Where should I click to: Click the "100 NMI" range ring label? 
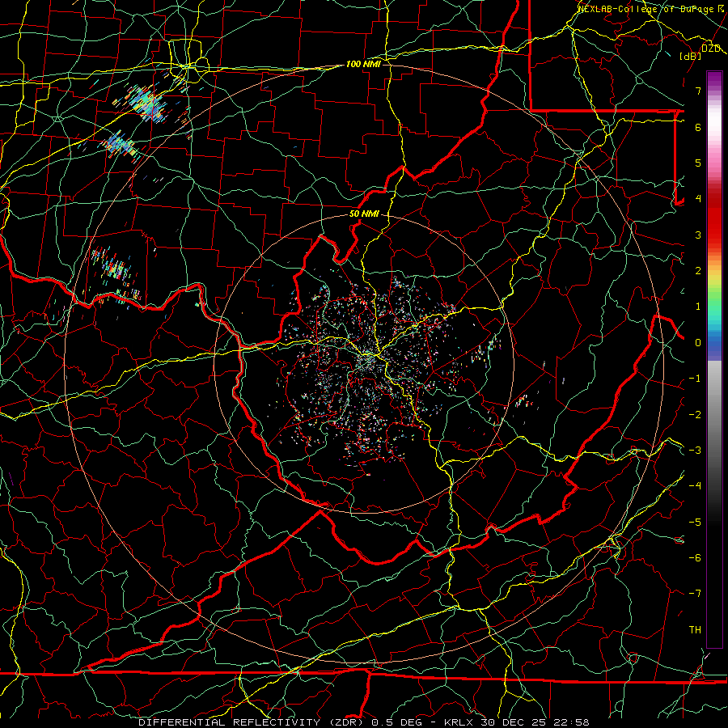[363, 64]
